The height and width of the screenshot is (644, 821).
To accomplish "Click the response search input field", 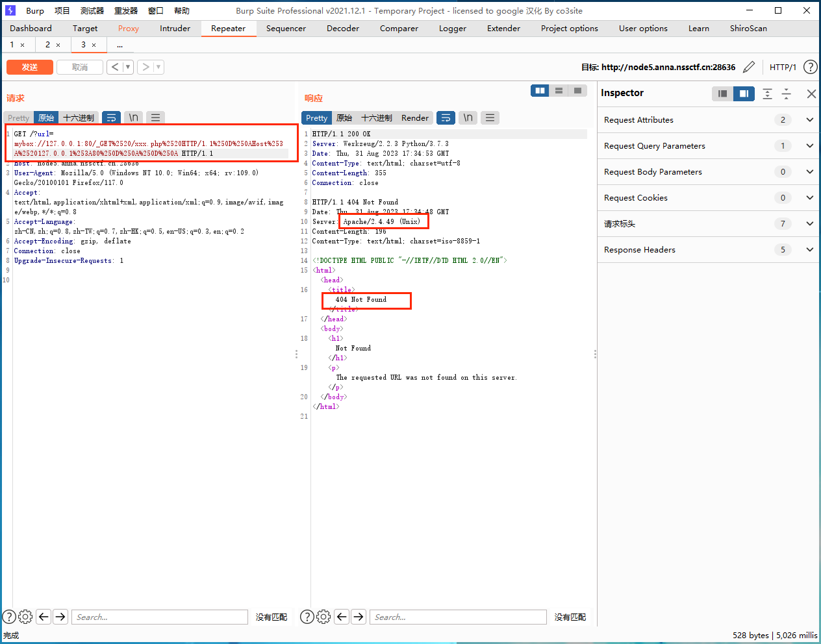I will click(x=458, y=617).
